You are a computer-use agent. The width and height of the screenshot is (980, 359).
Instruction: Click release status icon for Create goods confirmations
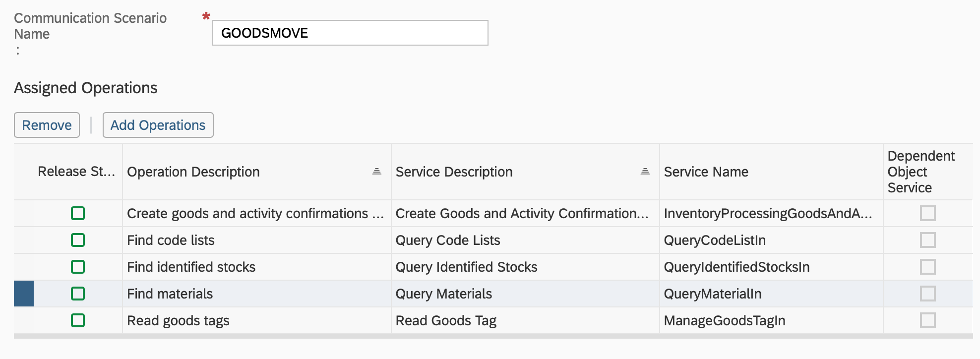tap(78, 213)
